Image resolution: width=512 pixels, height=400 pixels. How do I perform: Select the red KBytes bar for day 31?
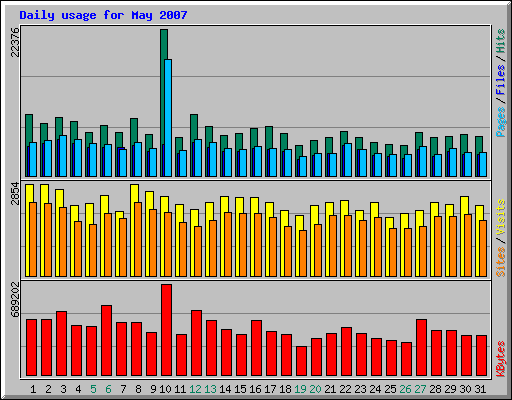[481, 355]
